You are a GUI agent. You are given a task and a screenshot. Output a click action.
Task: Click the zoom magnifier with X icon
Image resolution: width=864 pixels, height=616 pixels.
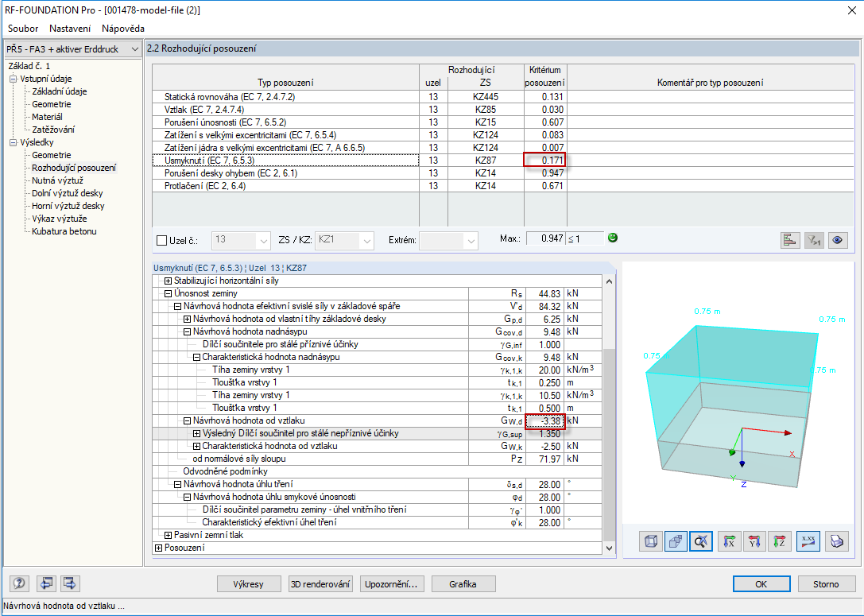[701, 541]
